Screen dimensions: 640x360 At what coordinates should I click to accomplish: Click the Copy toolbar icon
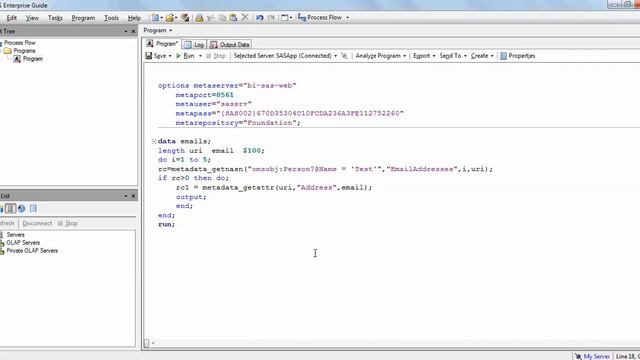coord(222,18)
